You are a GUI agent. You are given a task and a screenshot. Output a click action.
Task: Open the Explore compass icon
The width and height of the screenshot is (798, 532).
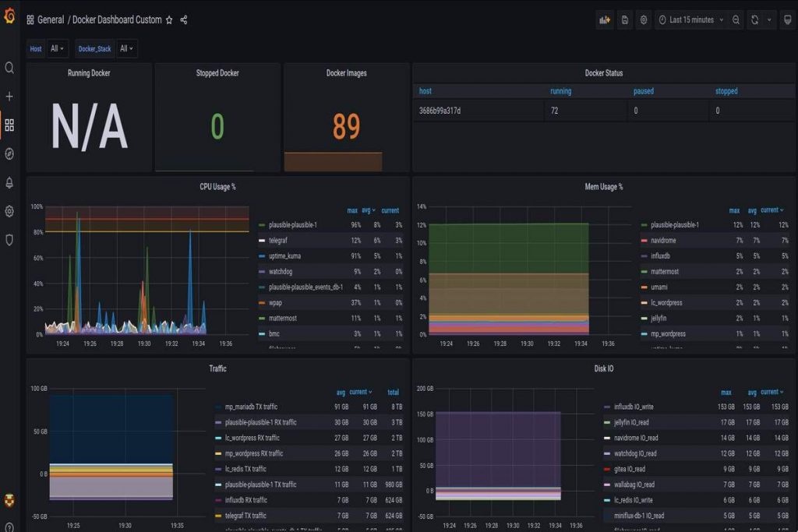(9, 154)
